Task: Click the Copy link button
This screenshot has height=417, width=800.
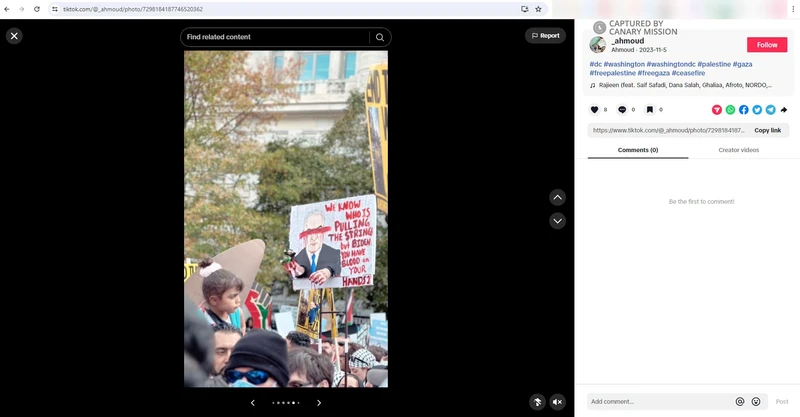Action: tap(767, 130)
